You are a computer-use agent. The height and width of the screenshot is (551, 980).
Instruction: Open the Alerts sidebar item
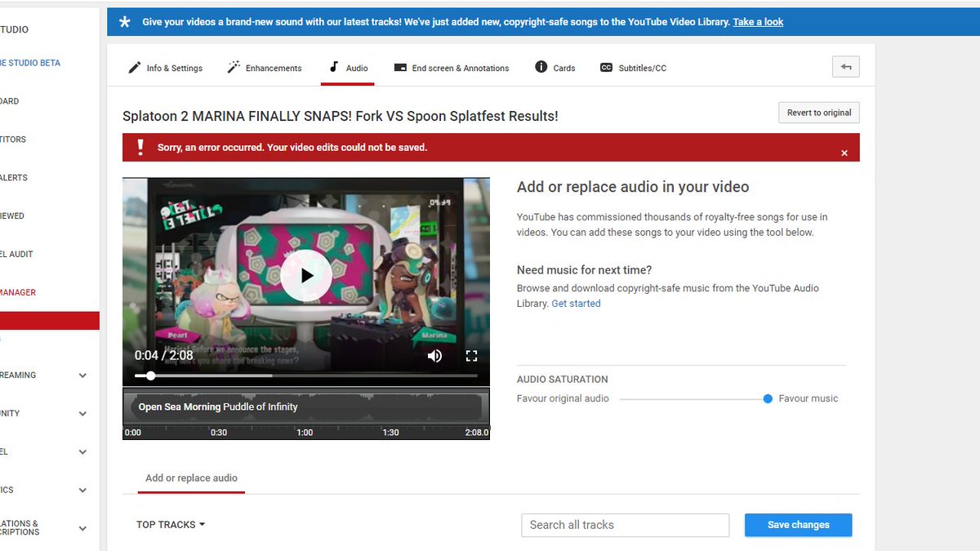click(14, 178)
